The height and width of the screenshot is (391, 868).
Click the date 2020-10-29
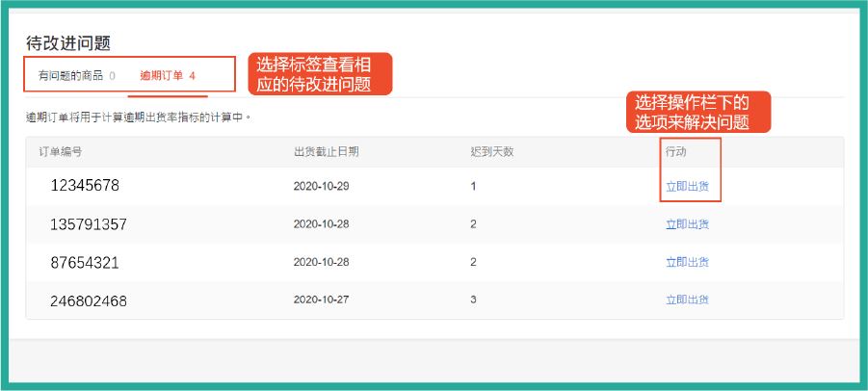tap(321, 187)
